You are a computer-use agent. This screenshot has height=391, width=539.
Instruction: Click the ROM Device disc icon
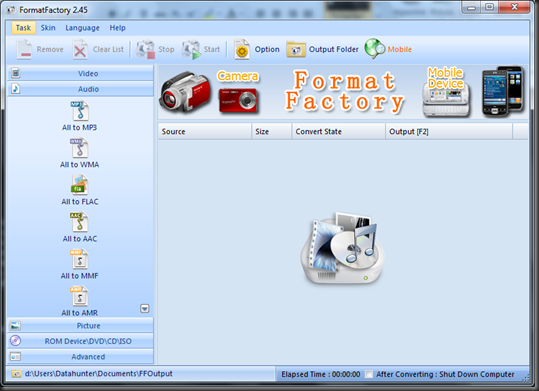(x=15, y=340)
